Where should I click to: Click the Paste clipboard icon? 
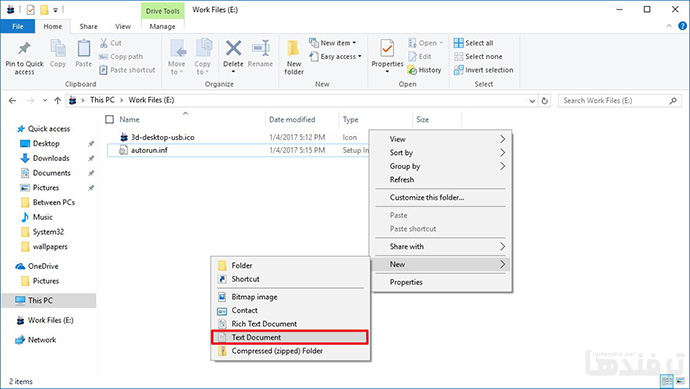click(84, 48)
